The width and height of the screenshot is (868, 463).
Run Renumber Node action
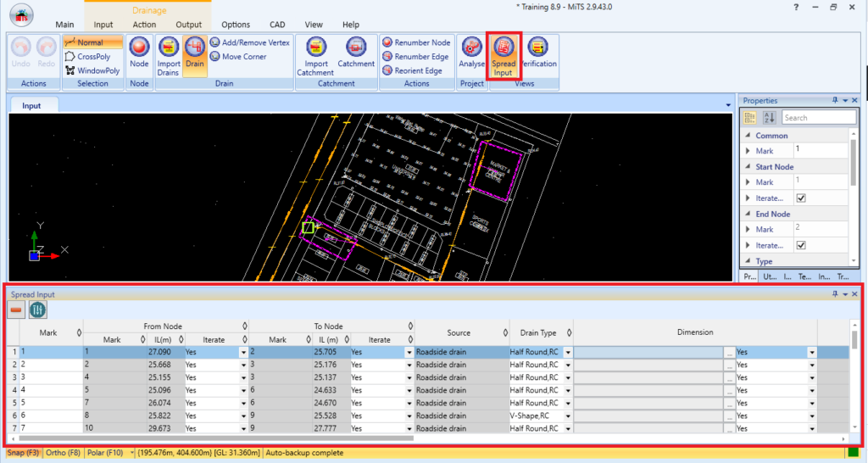tap(416, 42)
